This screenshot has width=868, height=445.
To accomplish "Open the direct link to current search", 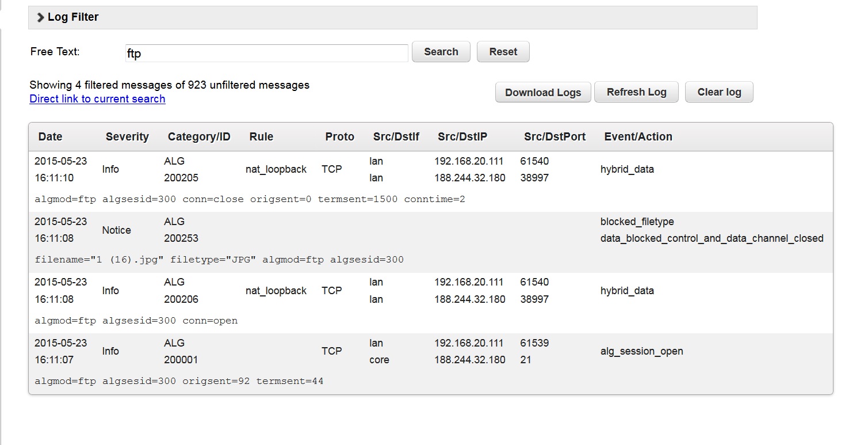I will [97, 99].
